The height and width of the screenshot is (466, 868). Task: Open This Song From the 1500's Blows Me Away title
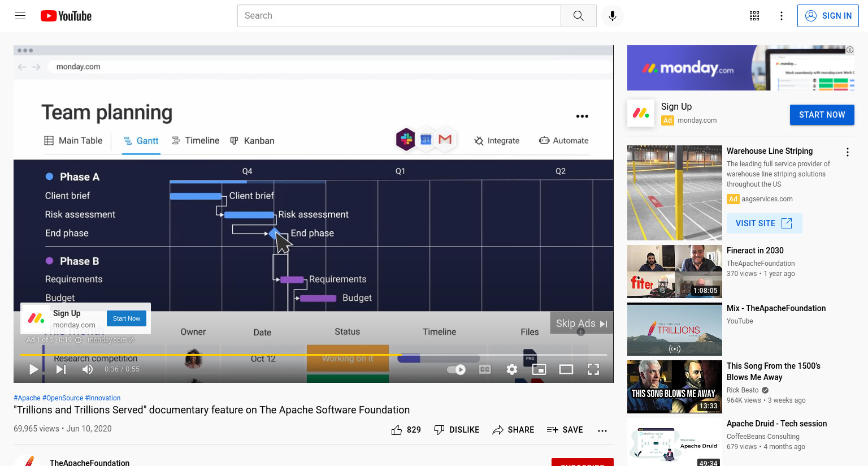click(x=773, y=372)
